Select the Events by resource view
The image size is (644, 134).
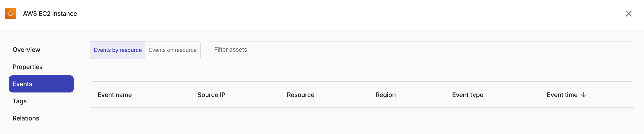point(118,50)
